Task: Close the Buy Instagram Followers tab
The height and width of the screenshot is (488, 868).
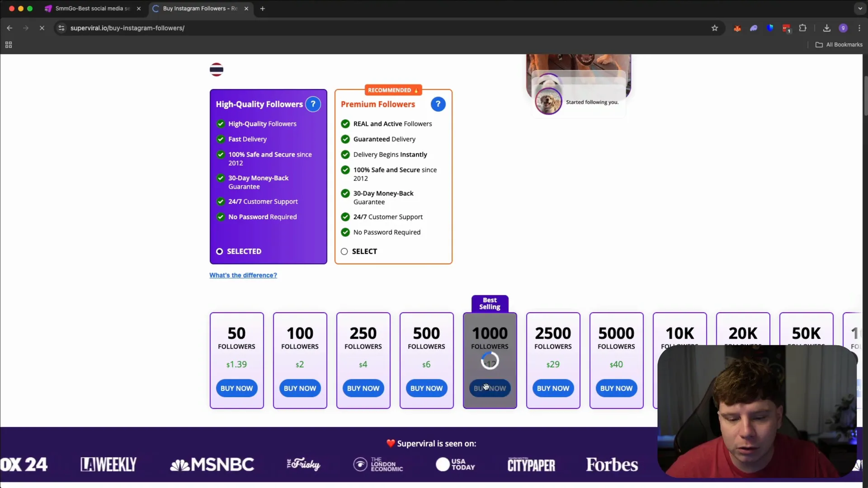Action: (x=246, y=9)
